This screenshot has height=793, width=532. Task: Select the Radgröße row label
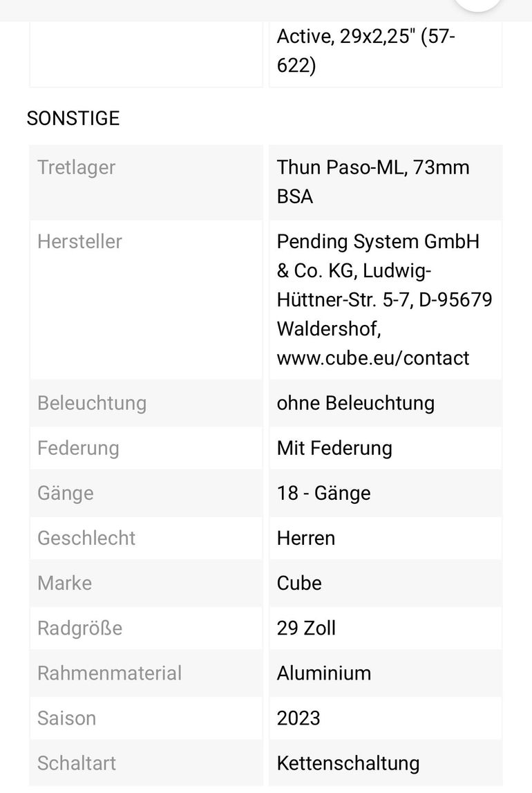pyautogui.click(x=79, y=628)
